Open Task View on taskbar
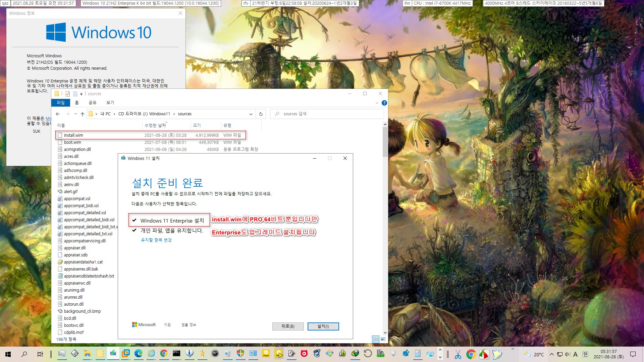Image resolution: width=644 pixels, height=362 pixels. point(40,354)
